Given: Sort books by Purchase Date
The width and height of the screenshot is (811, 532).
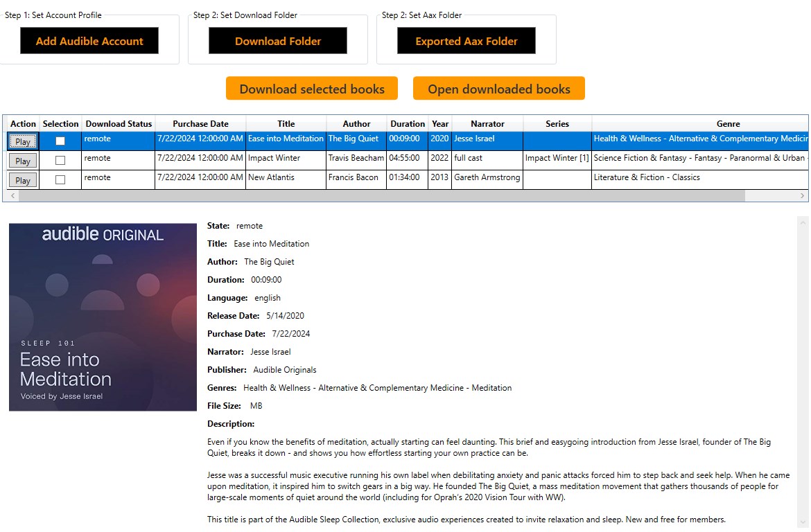Looking at the screenshot, I should coord(200,123).
